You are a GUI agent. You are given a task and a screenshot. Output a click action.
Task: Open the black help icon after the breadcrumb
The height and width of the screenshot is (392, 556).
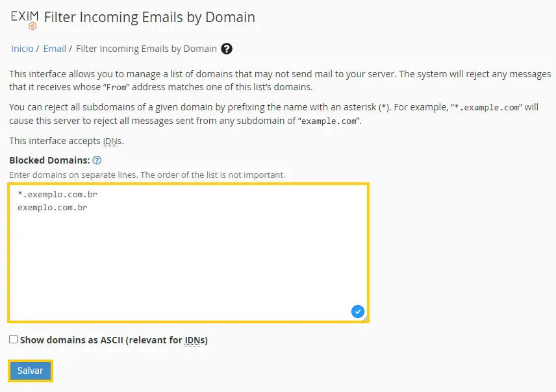tap(227, 49)
